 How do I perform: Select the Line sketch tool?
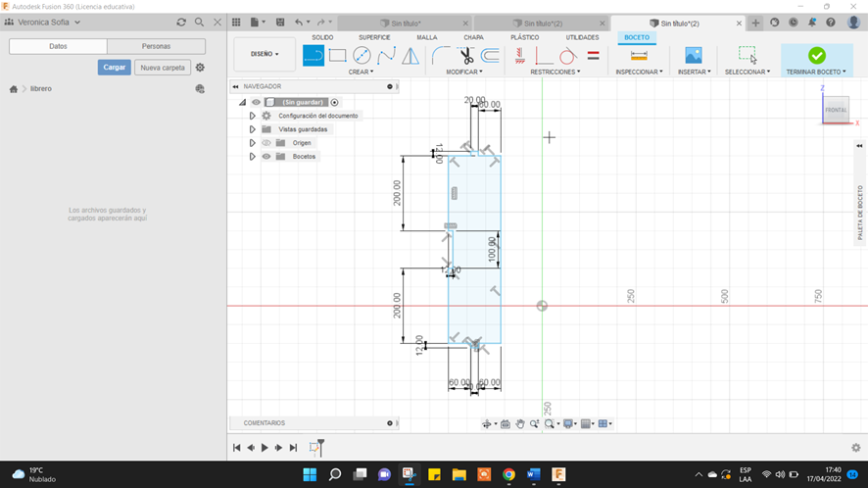[313, 55]
